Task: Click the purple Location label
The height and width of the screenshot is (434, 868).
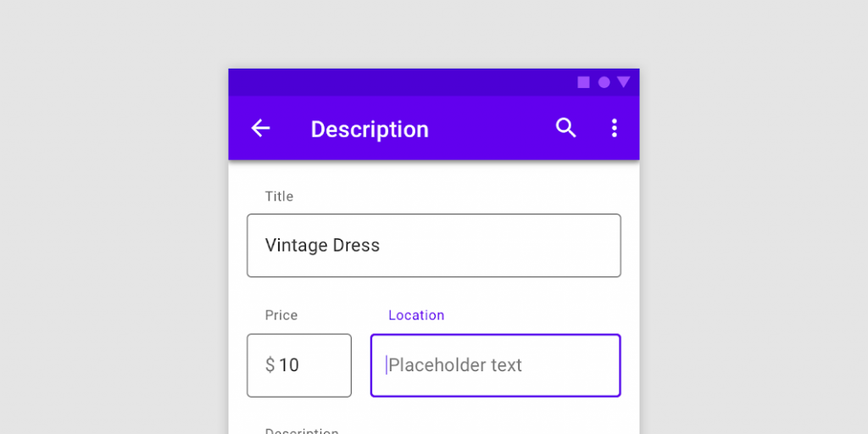Action: click(x=416, y=315)
